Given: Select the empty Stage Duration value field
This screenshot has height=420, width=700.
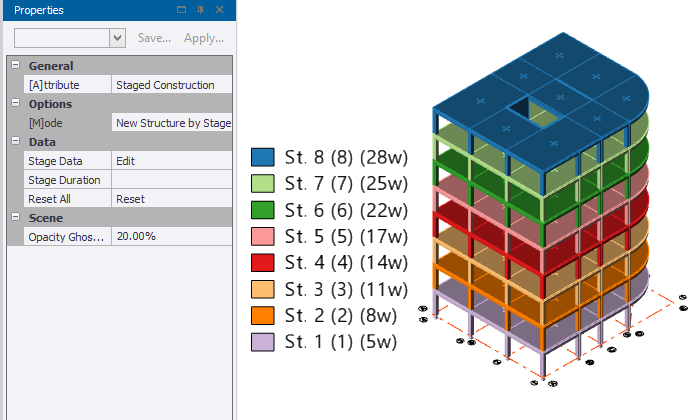Looking at the screenshot, I should [172, 179].
